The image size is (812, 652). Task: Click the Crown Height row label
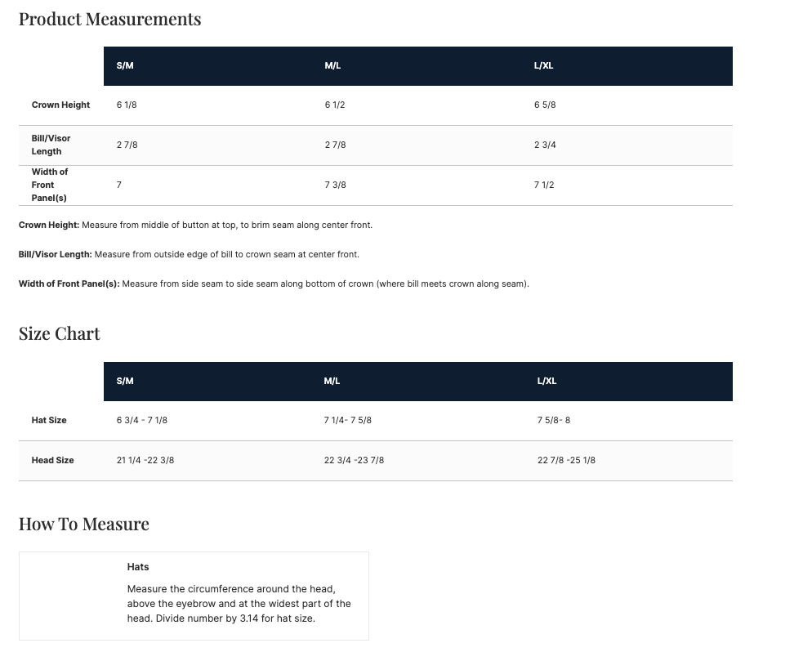tap(60, 105)
